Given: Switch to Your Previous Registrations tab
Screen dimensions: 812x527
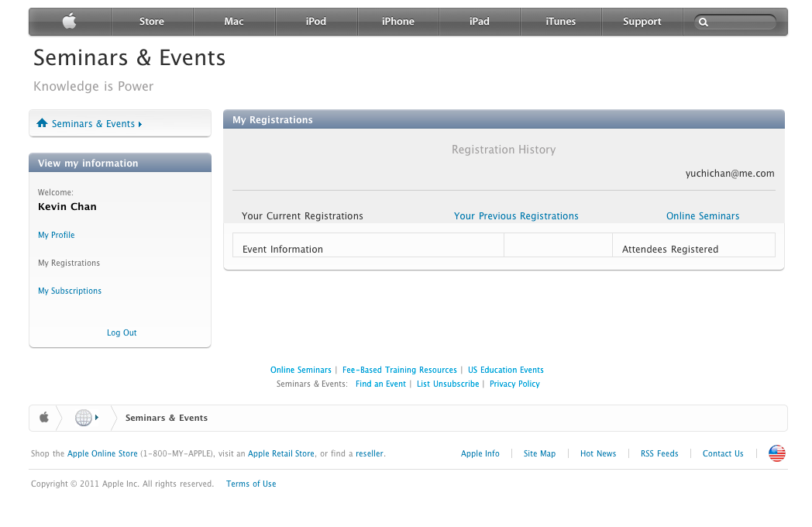Looking at the screenshot, I should pos(516,216).
